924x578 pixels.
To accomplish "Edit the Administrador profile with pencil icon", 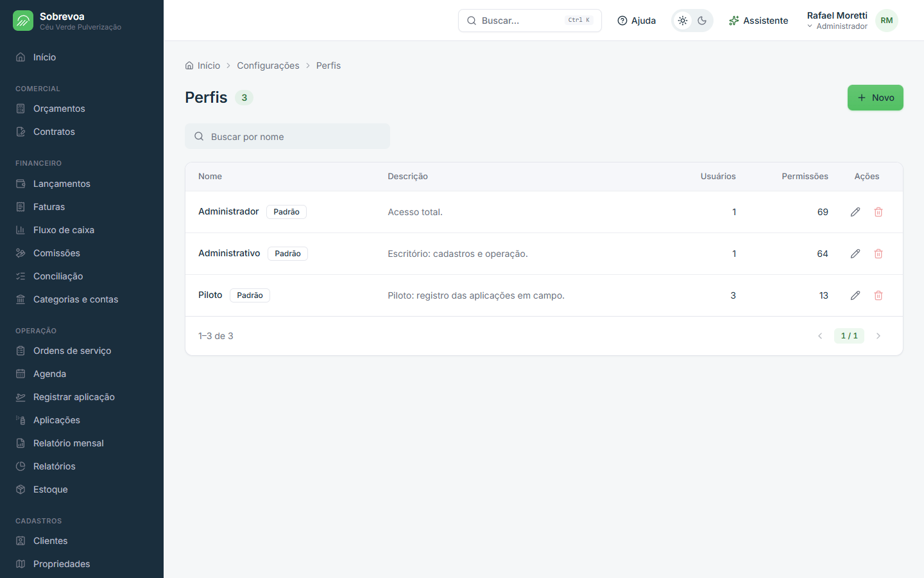I will point(855,212).
